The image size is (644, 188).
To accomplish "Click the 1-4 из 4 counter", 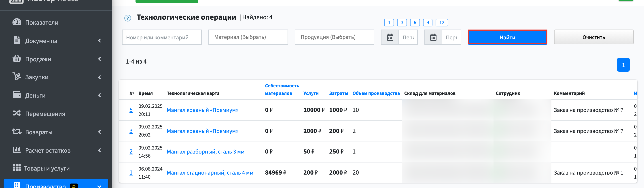I will click(x=136, y=62).
